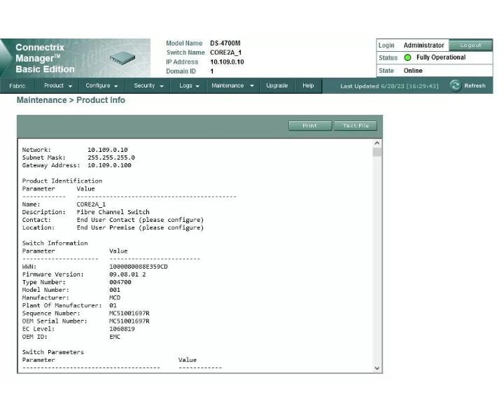
Task: Click the Firmware Version value 09.08.01 2
Action: click(x=127, y=274)
